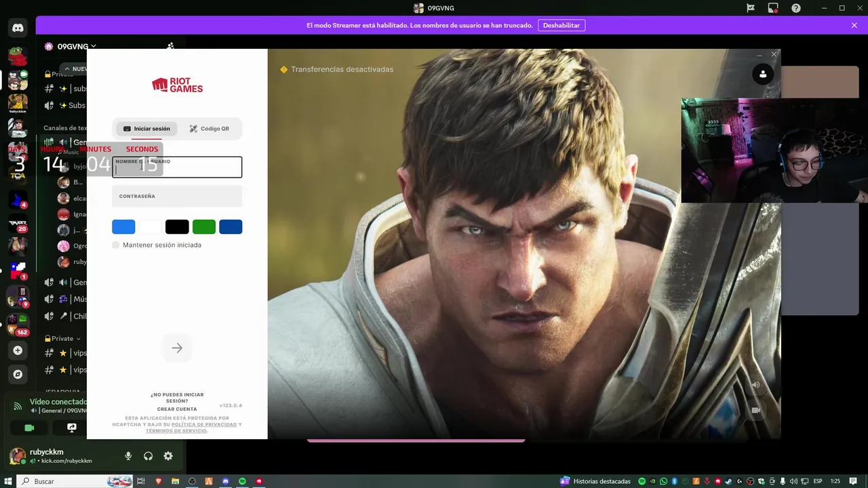Switch to Discord via taskbar icon

pyautogui.click(x=226, y=481)
